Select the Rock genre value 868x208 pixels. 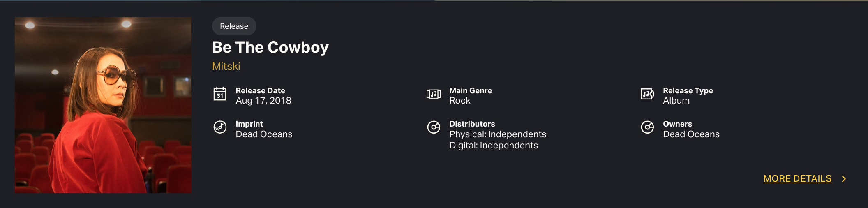coord(460,101)
